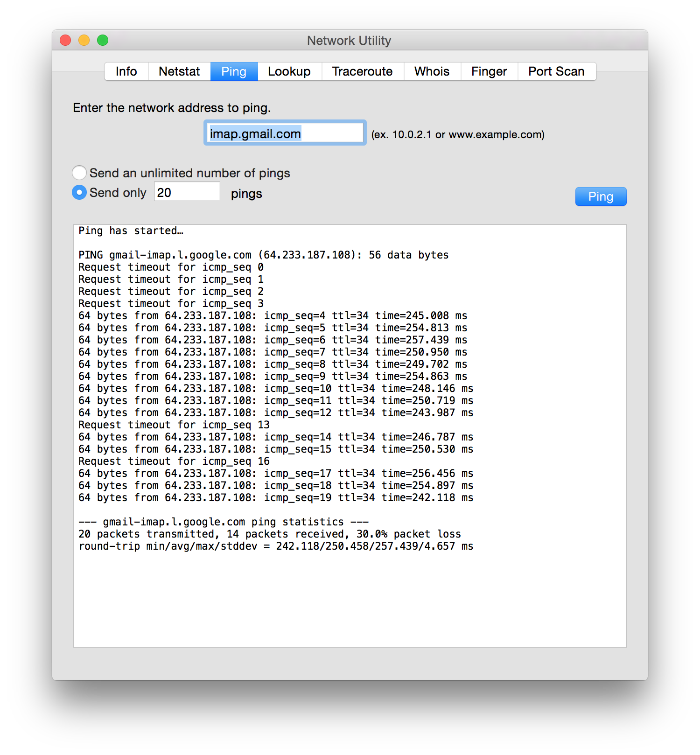Select the 'Send only' radio button
The image size is (700, 755).
[x=109, y=192]
